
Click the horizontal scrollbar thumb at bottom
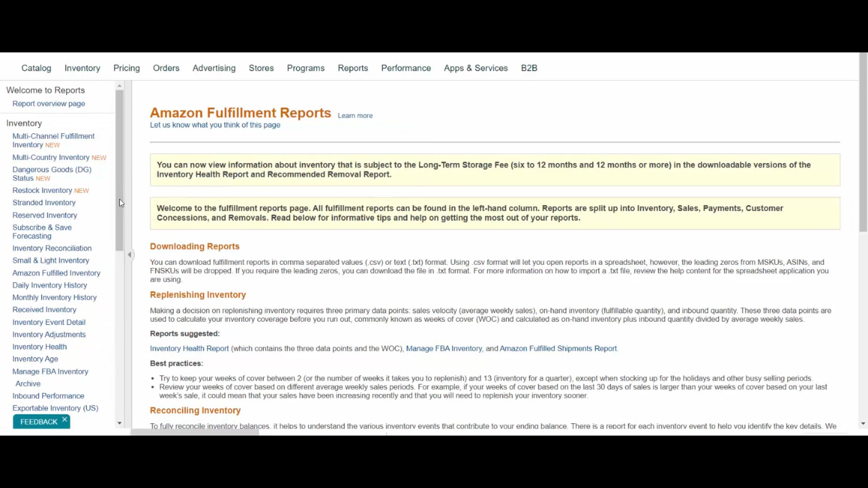point(195,433)
